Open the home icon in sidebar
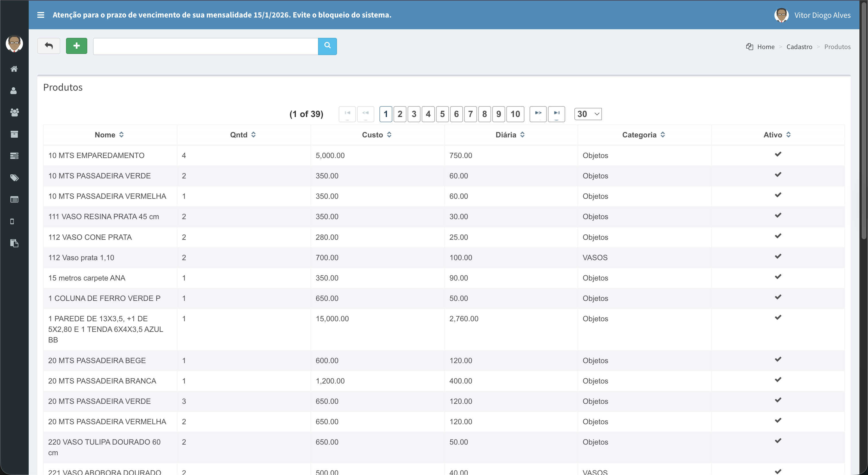Viewport: 868px width, 475px height. point(14,69)
